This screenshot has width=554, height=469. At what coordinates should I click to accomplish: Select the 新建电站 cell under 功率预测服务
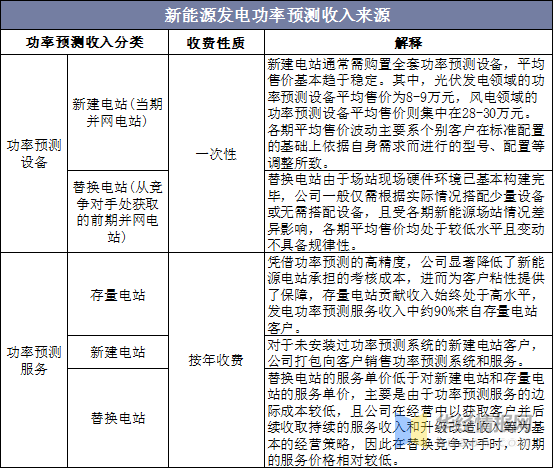118,352
